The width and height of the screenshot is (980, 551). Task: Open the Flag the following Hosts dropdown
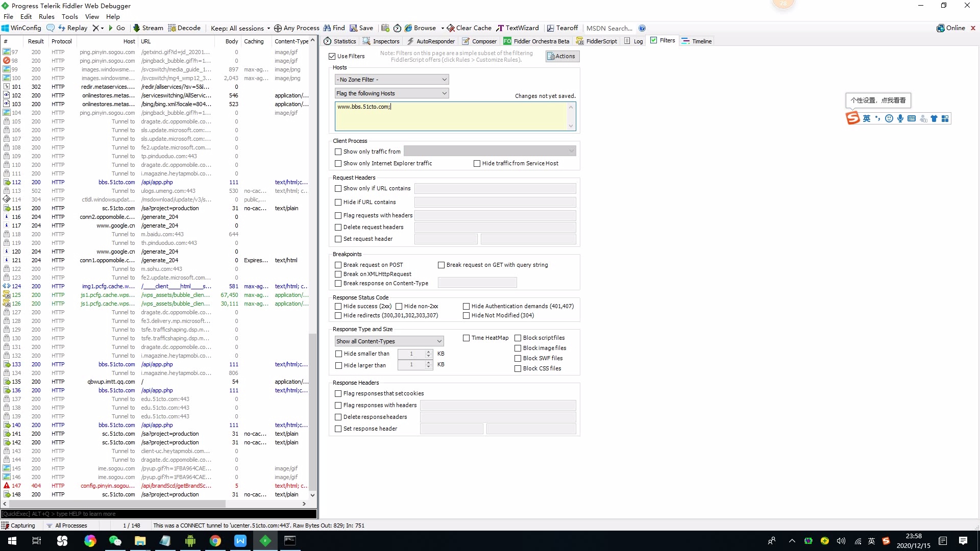pyautogui.click(x=392, y=93)
